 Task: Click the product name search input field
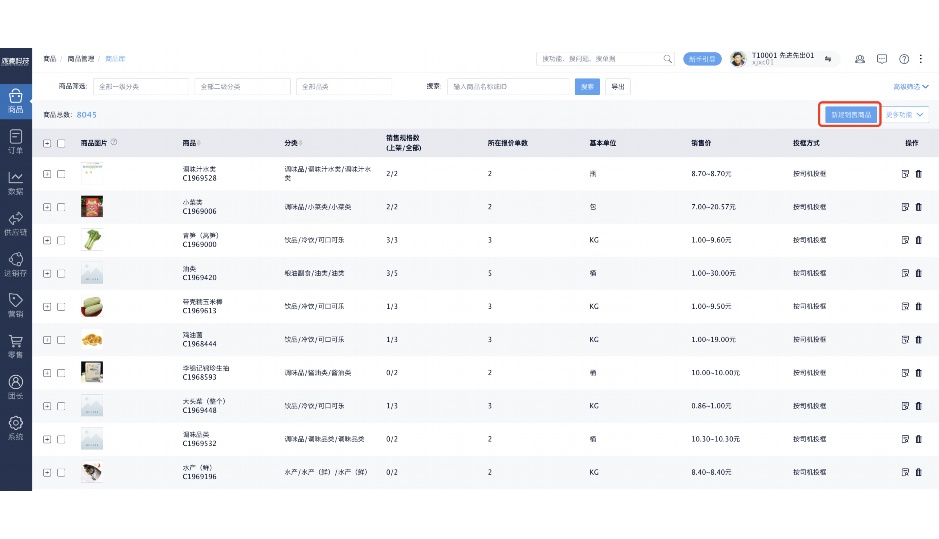tap(508, 87)
